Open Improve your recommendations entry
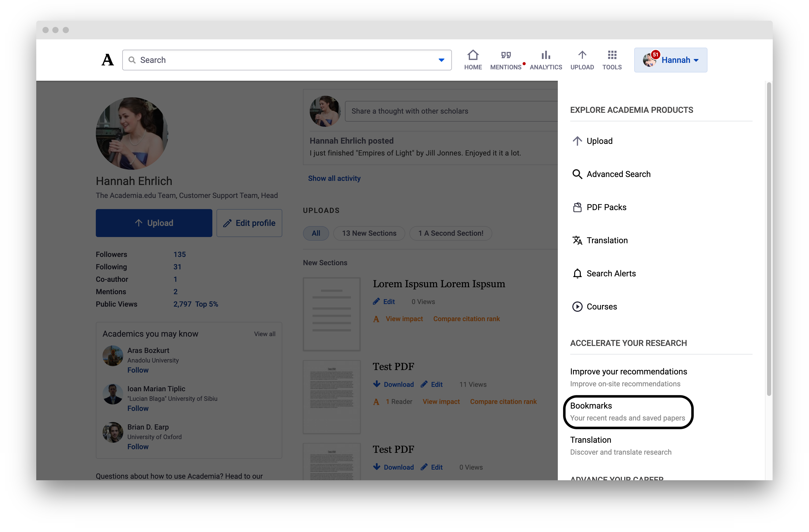The image size is (809, 532). point(629,378)
